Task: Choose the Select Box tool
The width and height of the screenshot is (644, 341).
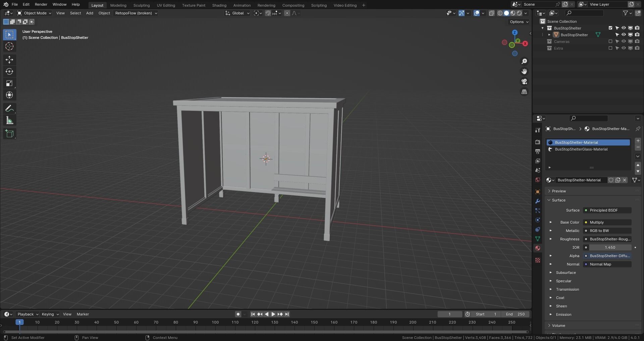Action: click(x=9, y=35)
